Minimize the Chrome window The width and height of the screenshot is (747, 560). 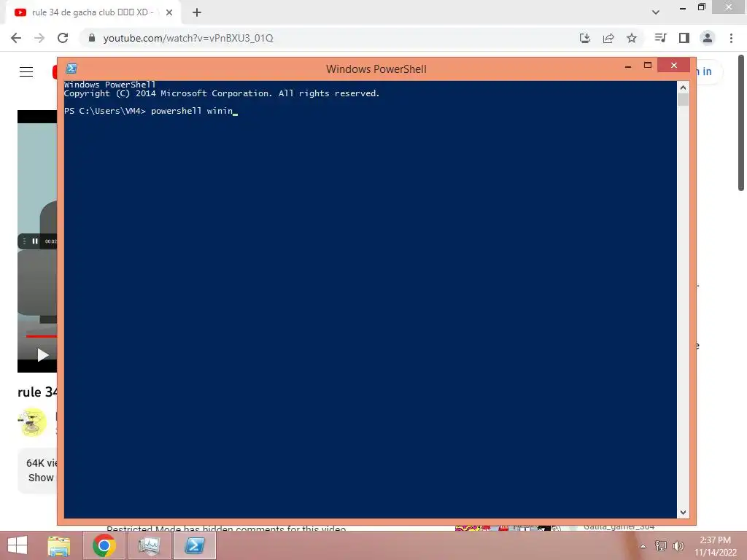[682, 8]
